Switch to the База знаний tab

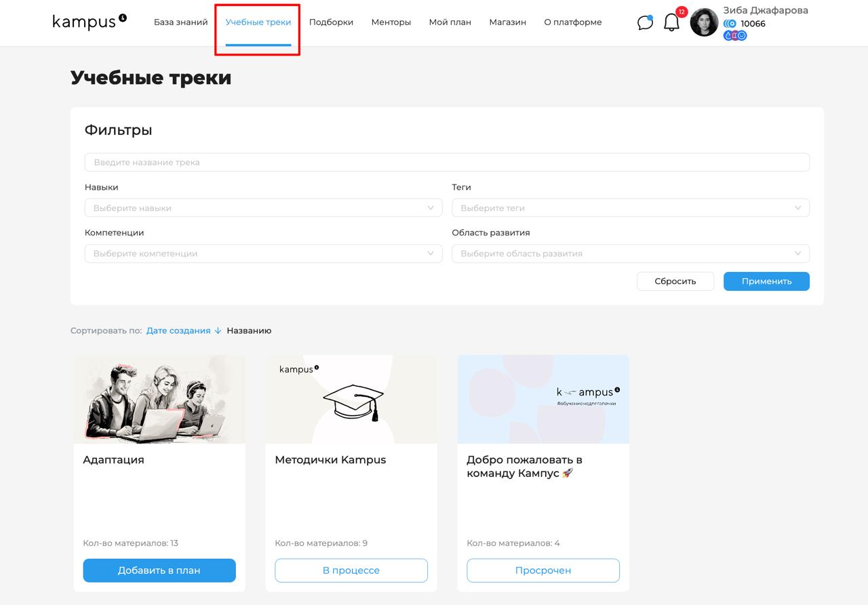click(180, 22)
